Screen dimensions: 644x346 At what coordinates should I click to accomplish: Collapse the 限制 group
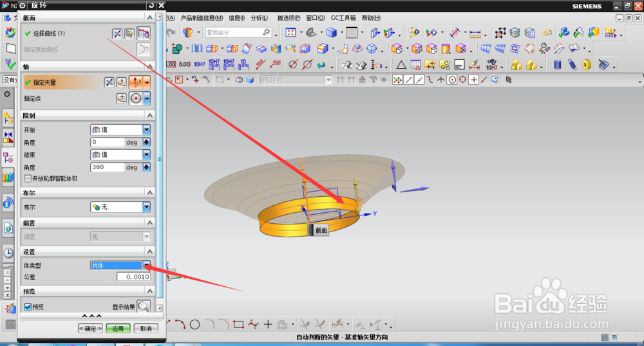click(149, 115)
